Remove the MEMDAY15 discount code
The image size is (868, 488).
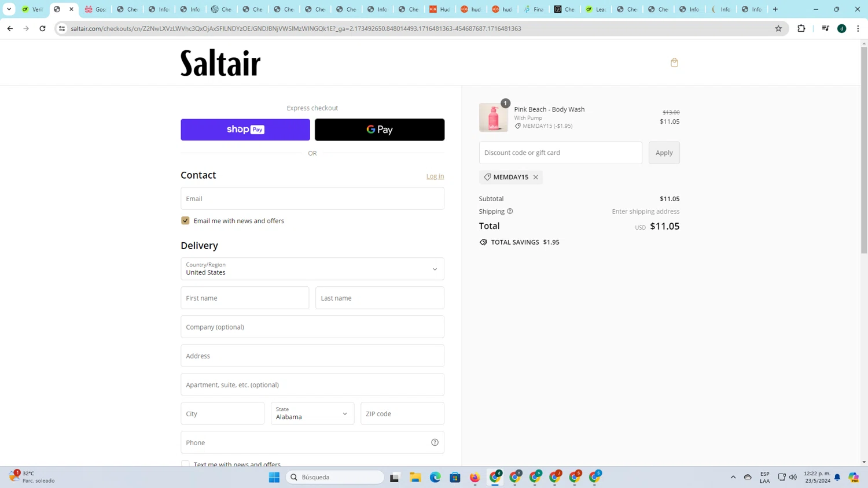(x=536, y=177)
